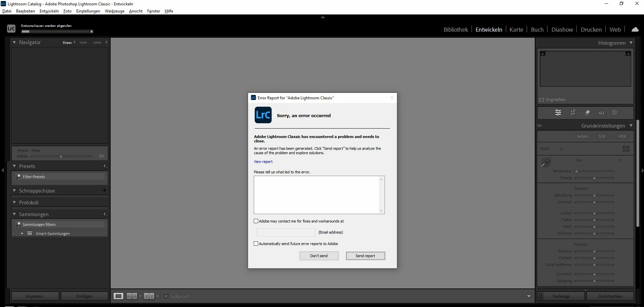Open the WA white balance dropdown
The width and height of the screenshot is (644, 307).
(620, 160)
